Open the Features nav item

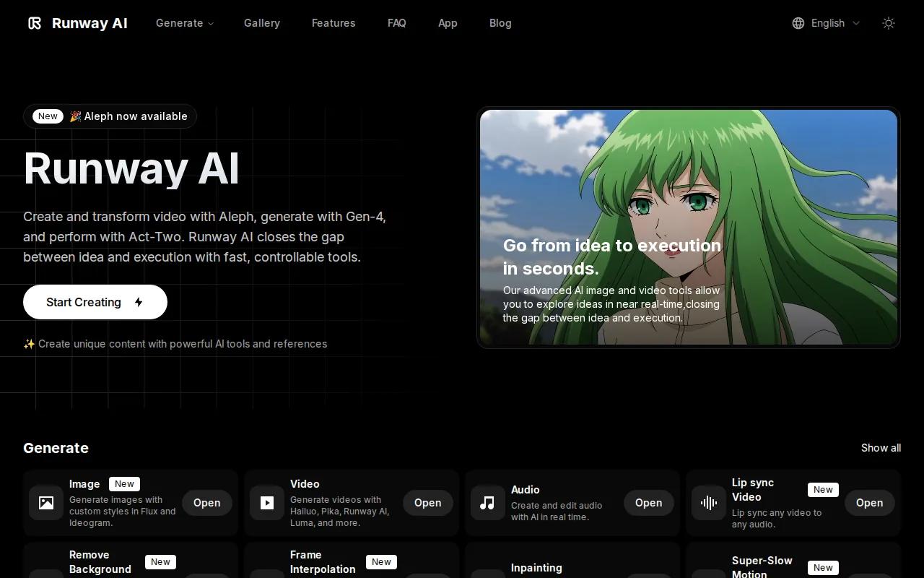point(334,23)
